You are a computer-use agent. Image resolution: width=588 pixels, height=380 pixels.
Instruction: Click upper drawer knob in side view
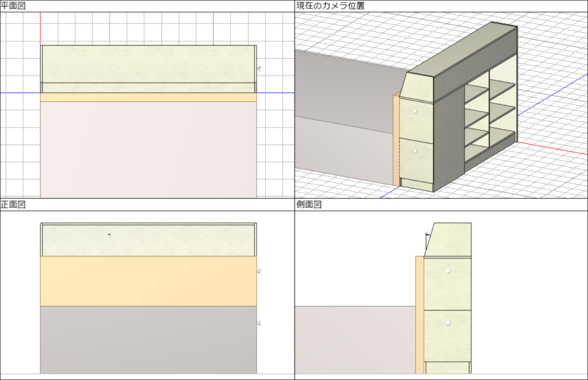(x=447, y=271)
